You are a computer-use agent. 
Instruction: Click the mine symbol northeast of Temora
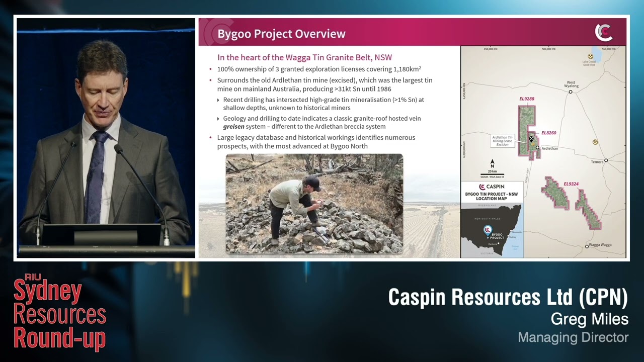tap(595, 142)
